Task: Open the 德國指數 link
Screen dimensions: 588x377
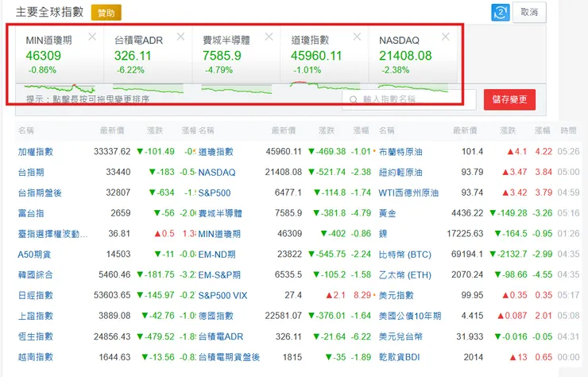Action: pyautogui.click(x=216, y=317)
